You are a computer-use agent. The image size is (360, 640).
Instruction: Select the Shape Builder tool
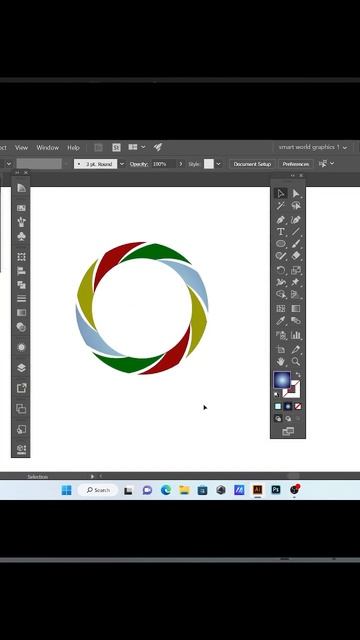(281, 294)
